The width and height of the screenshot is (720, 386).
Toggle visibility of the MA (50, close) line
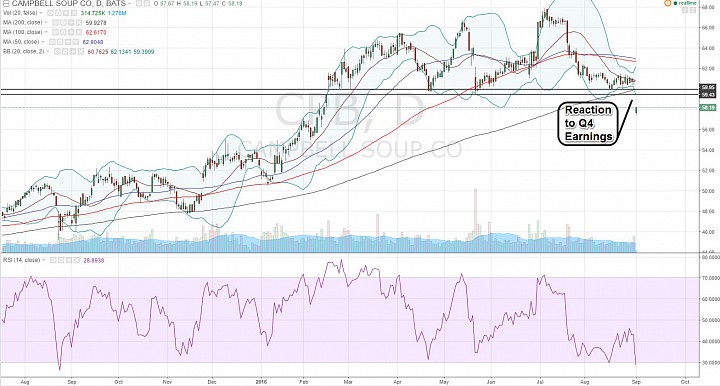pyautogui.click(x=52, y=42)
